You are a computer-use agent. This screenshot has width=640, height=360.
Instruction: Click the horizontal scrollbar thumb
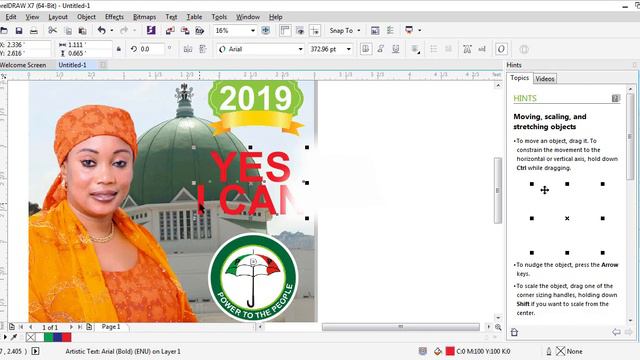click(401, 327)
